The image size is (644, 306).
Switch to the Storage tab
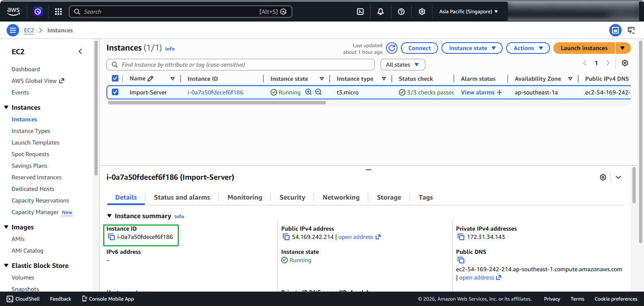point(389,197)
